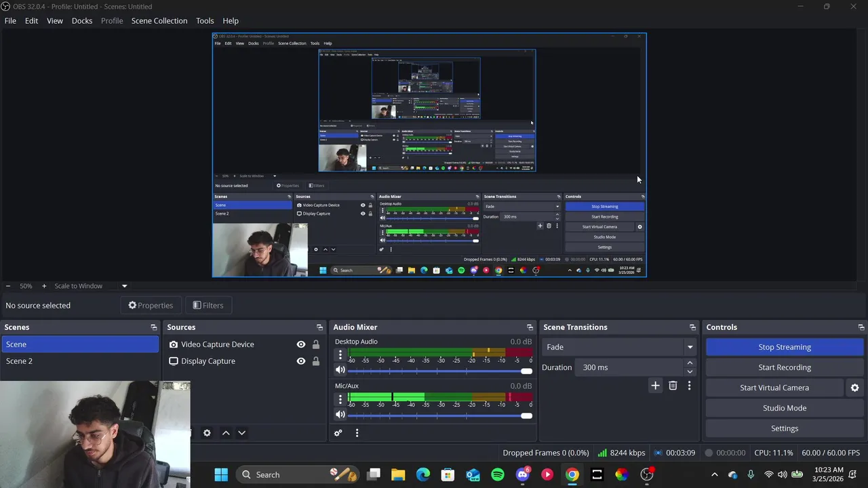Configure virtual camera with gear icon
The width and height of the screenshot is (868, 488).
point(854,388)
